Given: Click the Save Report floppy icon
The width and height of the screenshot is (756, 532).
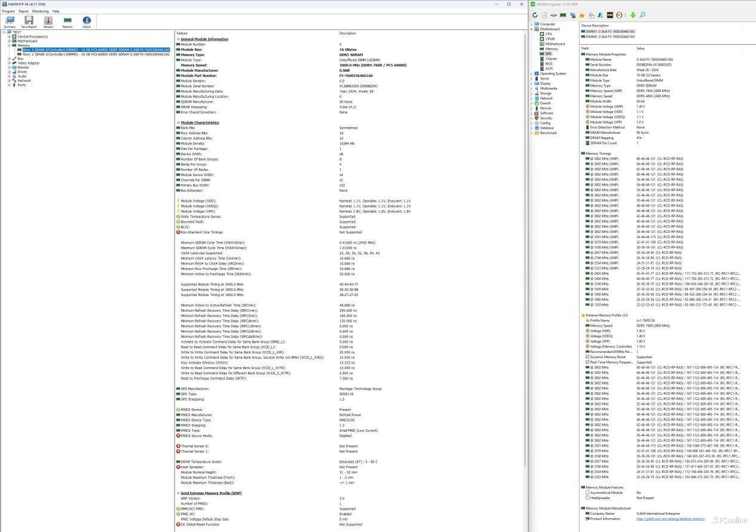Looking at the screenshot, I should pos(29,21).
